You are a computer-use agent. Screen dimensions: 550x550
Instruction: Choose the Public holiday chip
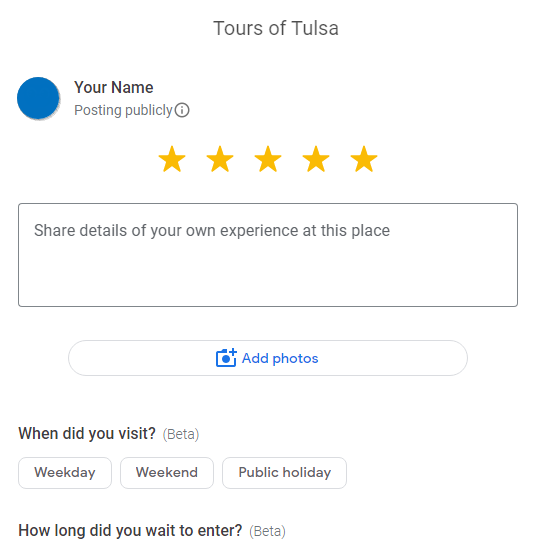click(x=284, y=472)
